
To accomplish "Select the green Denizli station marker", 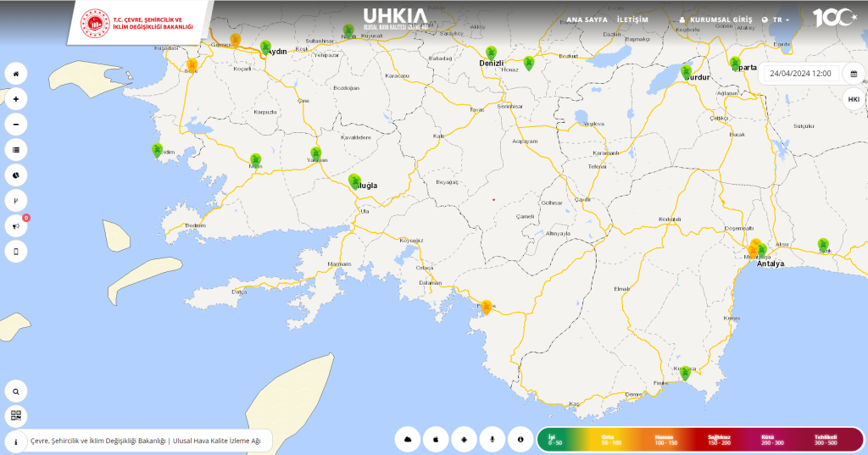I will tap(491, 53).
